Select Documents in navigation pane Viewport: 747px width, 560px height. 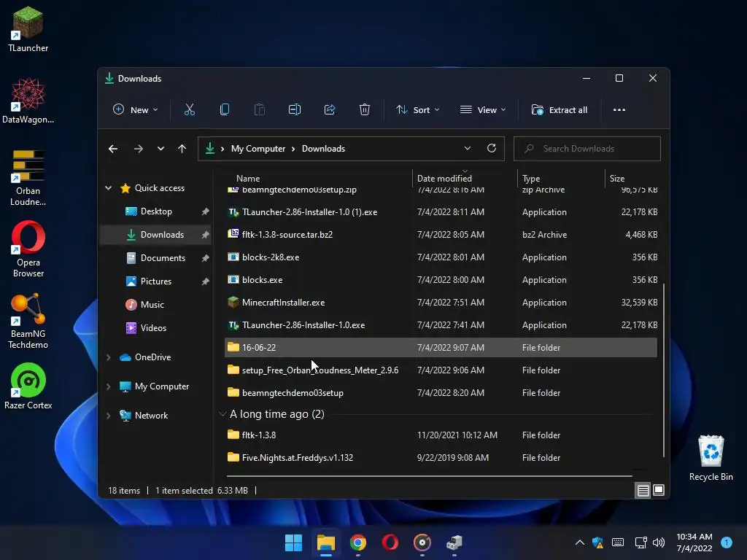point(163,258)
